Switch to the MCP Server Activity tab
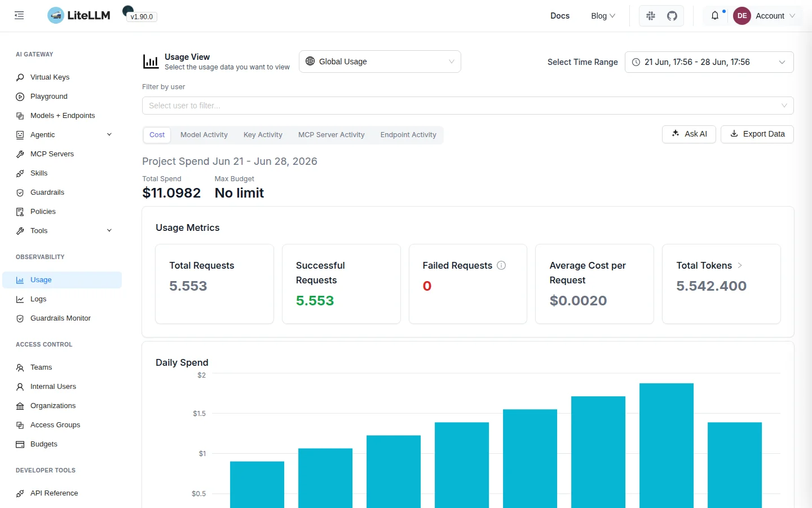This screenshot has height=508, width=812. pyautogui.click(x=332, y=135)
